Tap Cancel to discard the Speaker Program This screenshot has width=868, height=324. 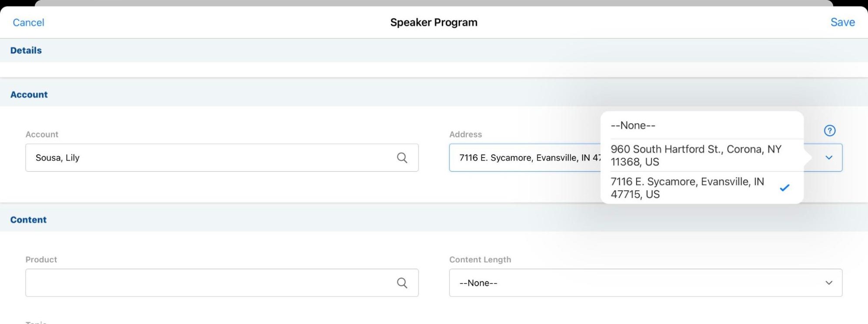(x=29, y=23)
